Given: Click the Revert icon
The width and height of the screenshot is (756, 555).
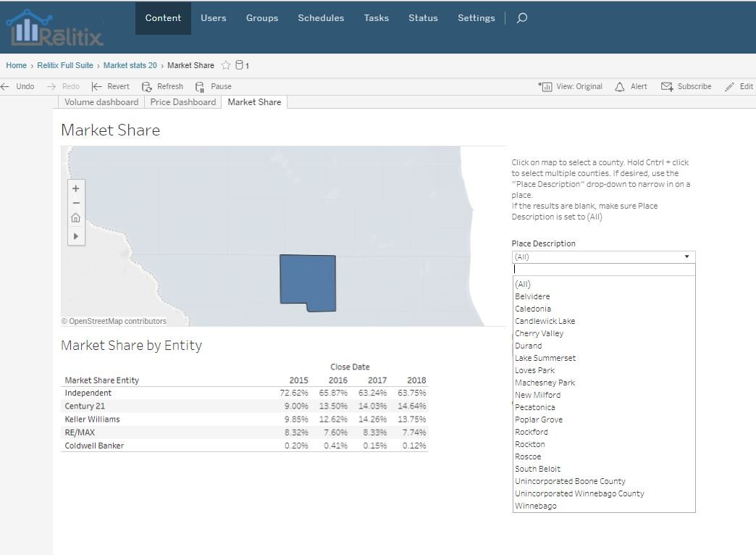Looking at the screenshot, I should point(96,86).
